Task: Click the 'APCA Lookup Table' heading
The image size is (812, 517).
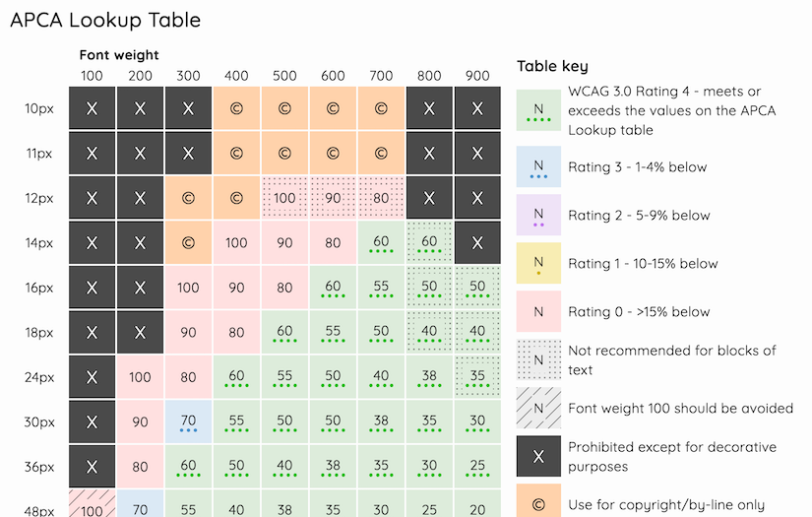Action: [x=105, y=20]
